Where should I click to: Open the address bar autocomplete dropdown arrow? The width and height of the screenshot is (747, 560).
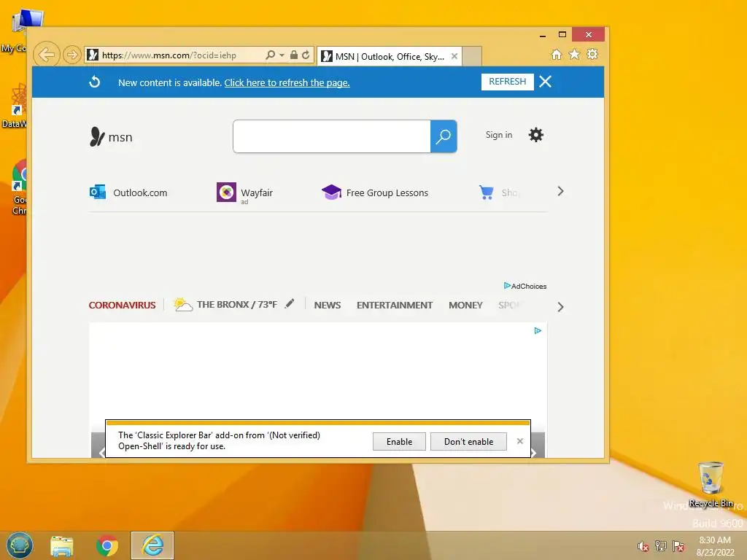pyautogui.click(x=282, y=55)
